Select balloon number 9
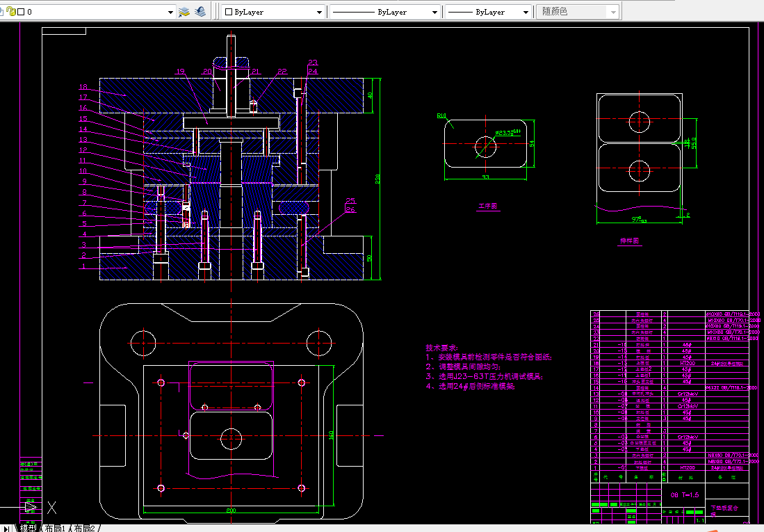 pos(84,182)
